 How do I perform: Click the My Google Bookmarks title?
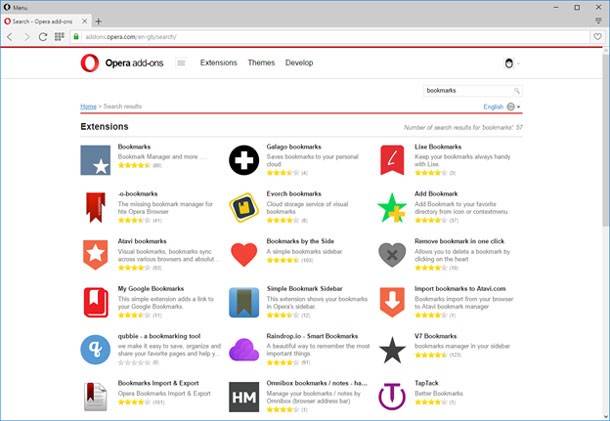(x=151, y=288)
